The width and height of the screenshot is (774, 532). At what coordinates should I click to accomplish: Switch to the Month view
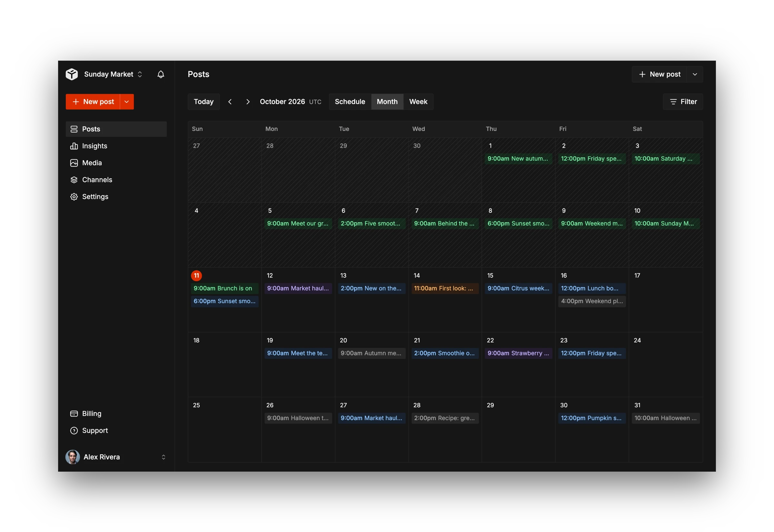coord(387,102)
